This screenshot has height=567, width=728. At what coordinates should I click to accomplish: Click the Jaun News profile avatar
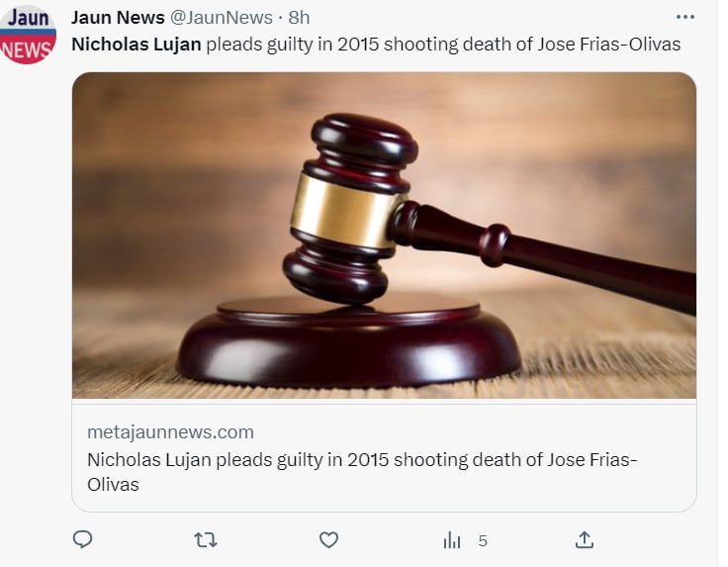(28, 35)
